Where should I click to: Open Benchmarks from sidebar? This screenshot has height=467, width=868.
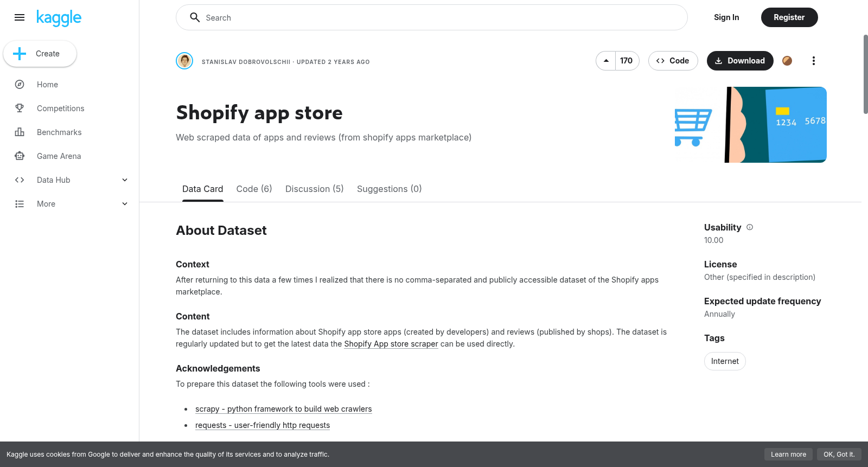(x=59, y=132)
